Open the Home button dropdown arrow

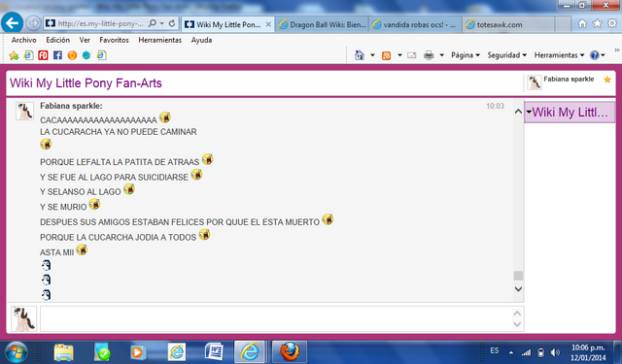(372, 55)
